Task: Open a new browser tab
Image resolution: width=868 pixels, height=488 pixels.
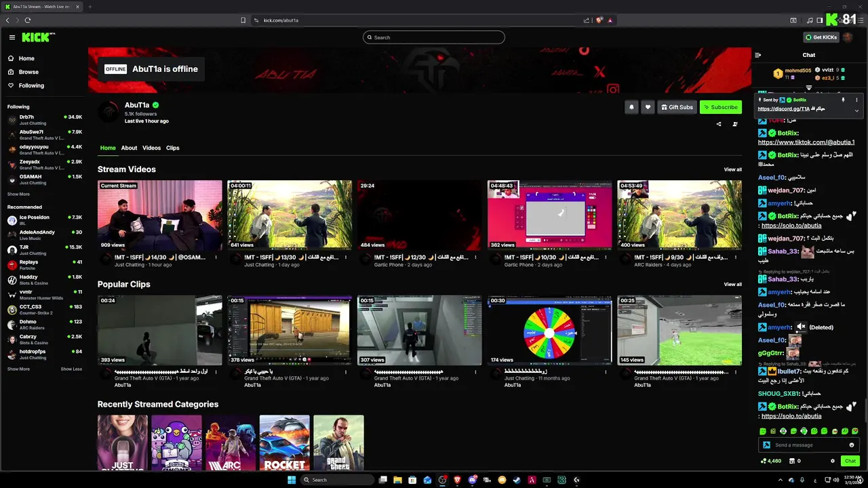Action: click(x=90, y=7)
